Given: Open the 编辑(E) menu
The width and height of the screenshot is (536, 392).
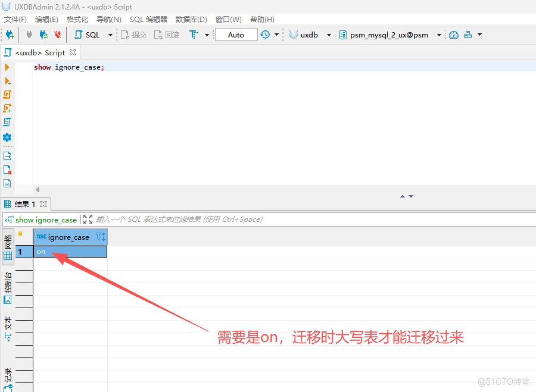Looking at the screenshot, I should pyautogui.click(x=46, y=20).
